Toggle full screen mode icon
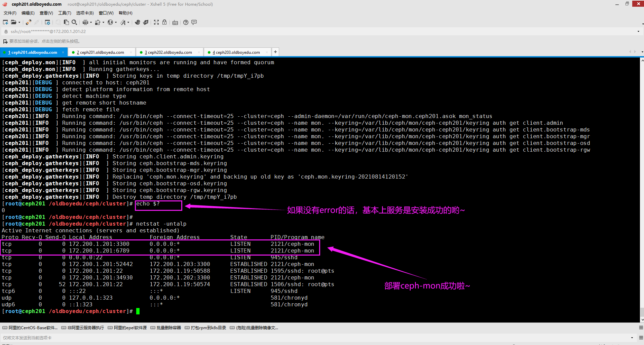644x345 pixels. [x=156, y=22]
